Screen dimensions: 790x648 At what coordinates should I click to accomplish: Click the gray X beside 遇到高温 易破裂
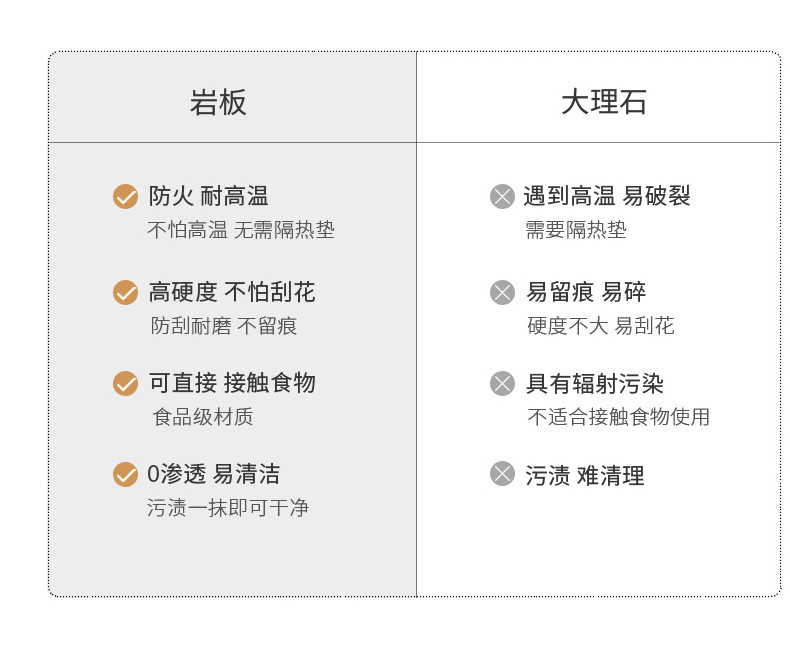[x=502, y=197]
